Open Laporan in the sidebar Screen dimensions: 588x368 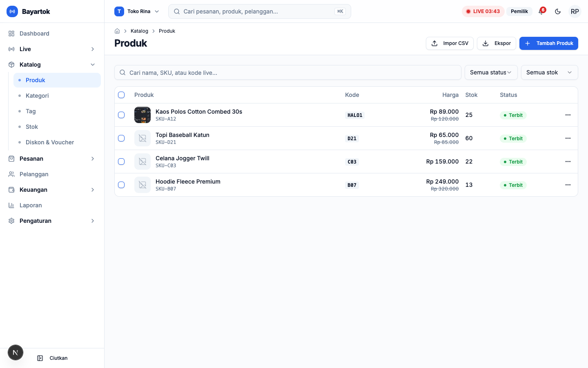pyautogui.click(x=52, y=205)
